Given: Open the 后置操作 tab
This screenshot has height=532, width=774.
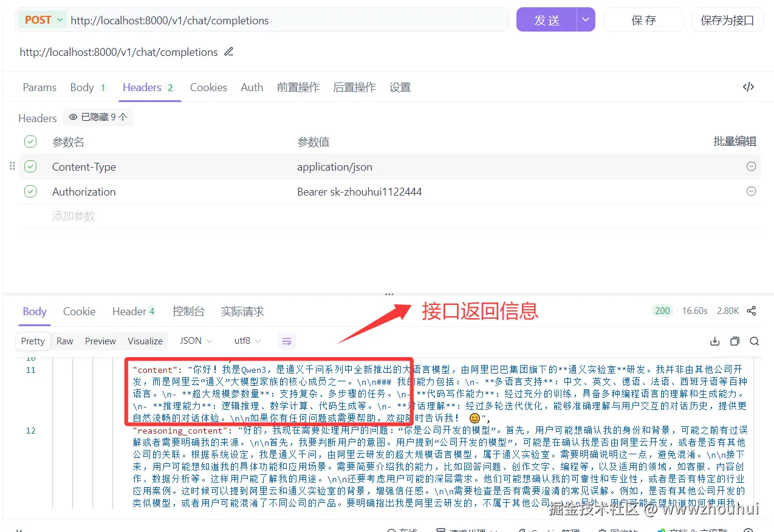Looking at the screenshot, I should (354, 87).
